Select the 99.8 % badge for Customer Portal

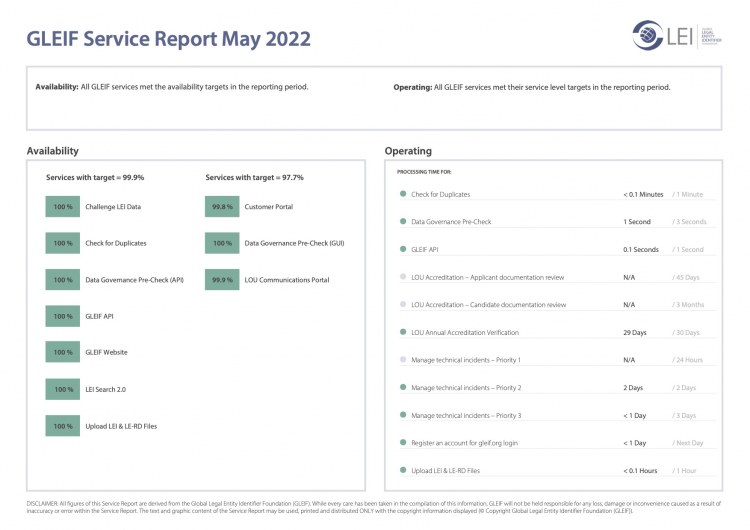[x=223, y=207]
